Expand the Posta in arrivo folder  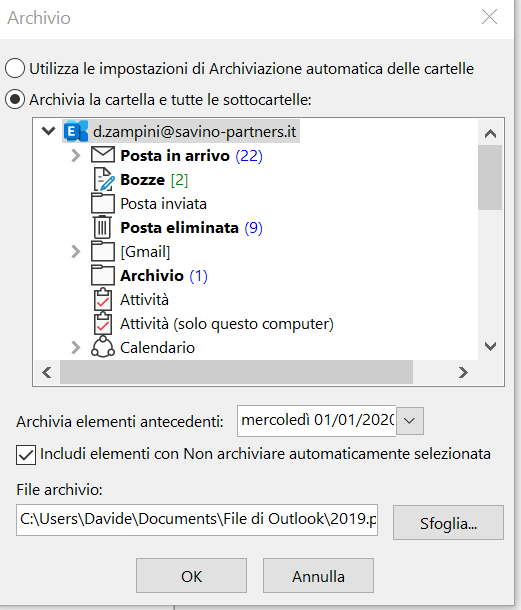pos(75,156)
